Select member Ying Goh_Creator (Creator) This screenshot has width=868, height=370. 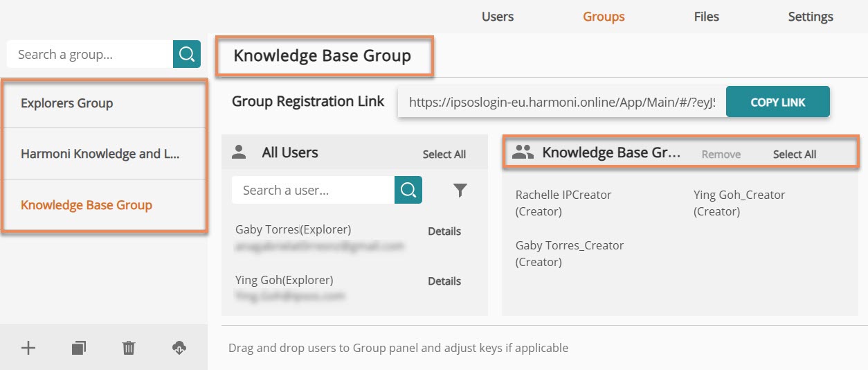point(739,203)
